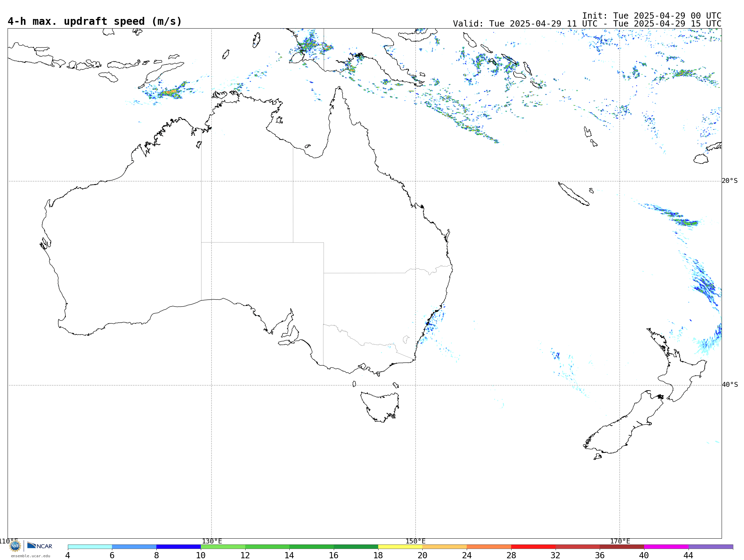Click the '4-h max. updraft speed (m/s)' title
The height and width of the screenshot is (560, 744).
(95, 21)
